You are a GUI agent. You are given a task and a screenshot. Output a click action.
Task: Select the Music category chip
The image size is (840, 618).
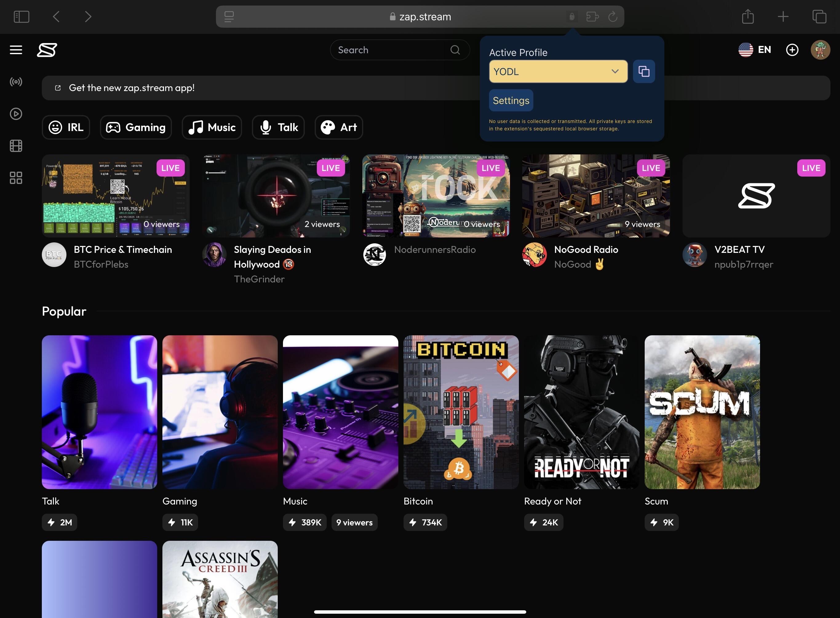pos(212,127)
